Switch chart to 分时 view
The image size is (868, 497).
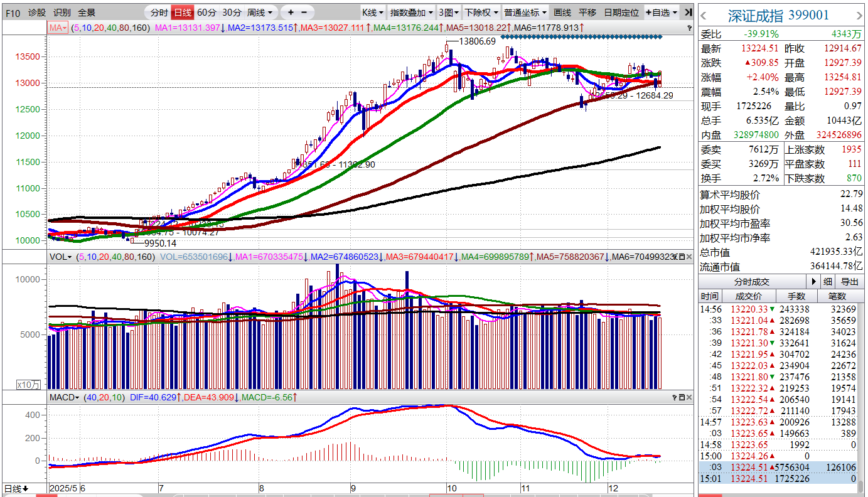point(159,13)
